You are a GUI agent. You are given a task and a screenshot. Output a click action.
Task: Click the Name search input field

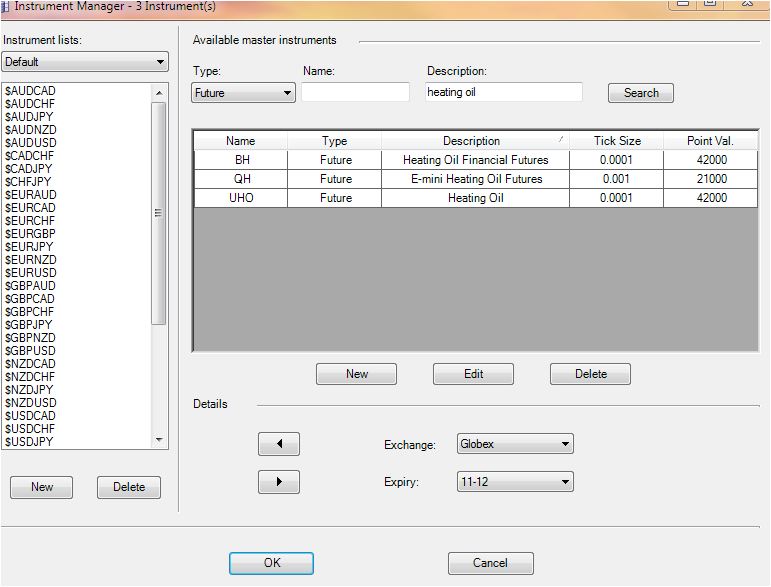(x=356, y=92)
